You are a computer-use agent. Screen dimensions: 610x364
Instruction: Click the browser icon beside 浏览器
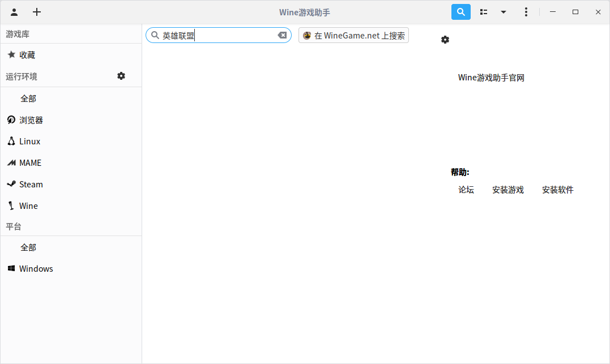(x=11, y=120)
